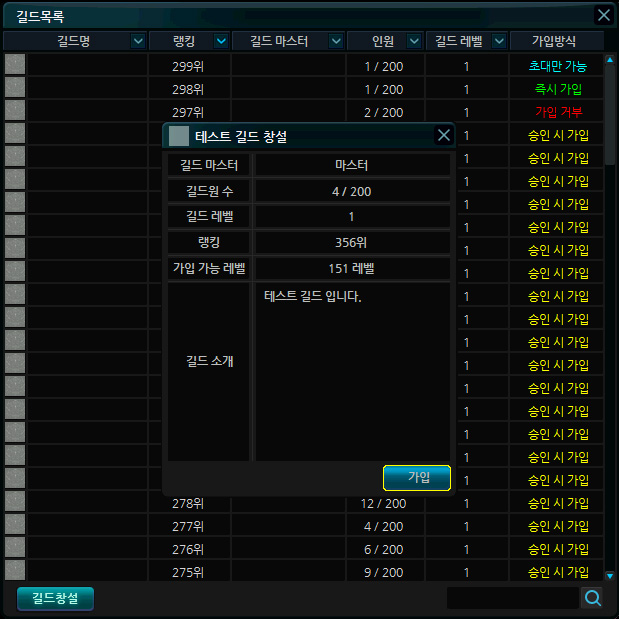The height and width of the screenshot is (619, 619).
Task: Click the 길드창설 button
Action: point(55,598)
